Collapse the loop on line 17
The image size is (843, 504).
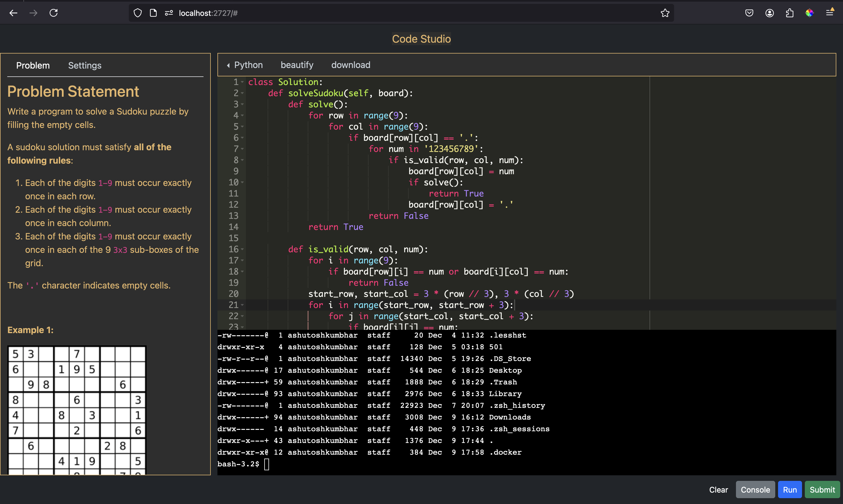(242, 260)
